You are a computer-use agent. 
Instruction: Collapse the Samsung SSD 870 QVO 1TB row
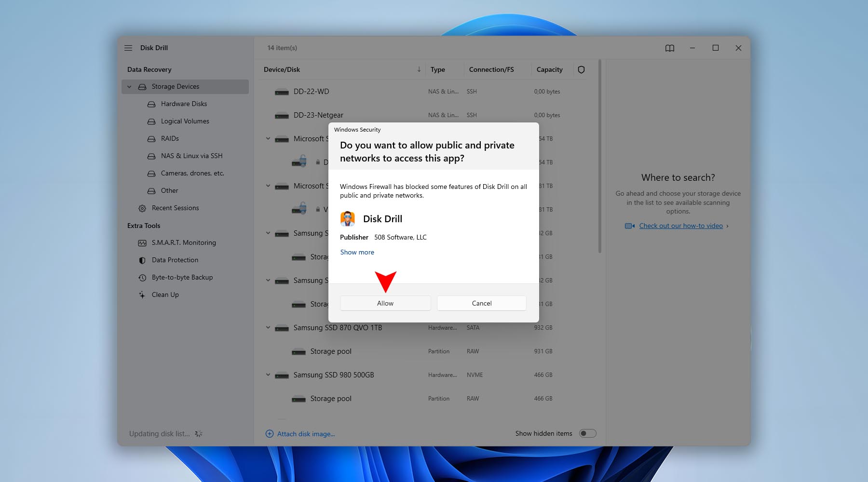coord(268,328)
